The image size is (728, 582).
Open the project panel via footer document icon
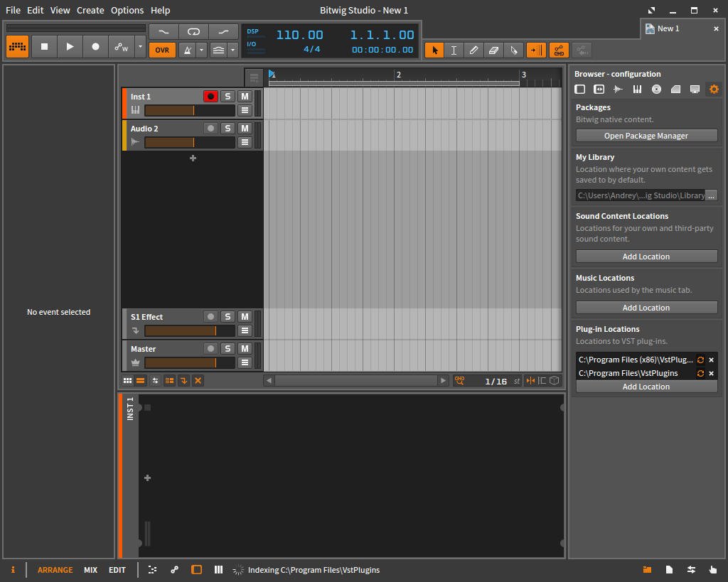[669, 569]
